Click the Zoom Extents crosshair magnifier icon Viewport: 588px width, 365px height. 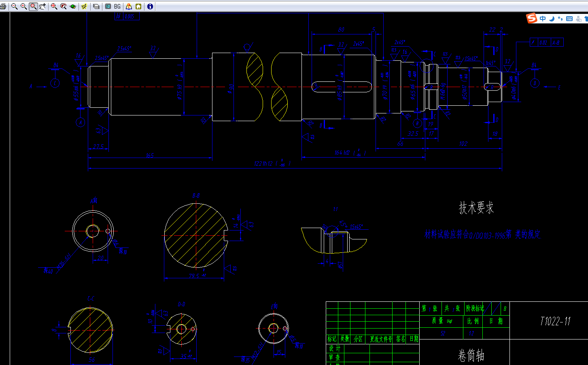[x=54, y=6]
